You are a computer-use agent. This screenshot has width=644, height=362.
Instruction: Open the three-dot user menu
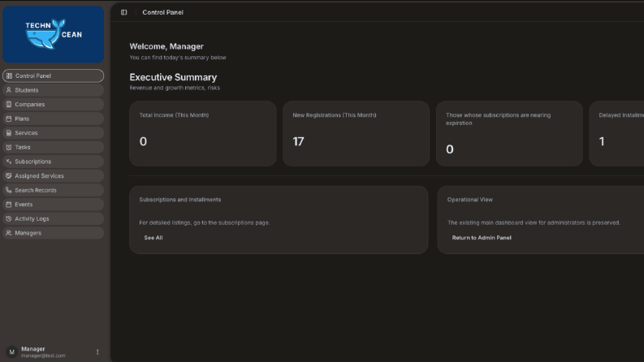[x=97, y=351]
